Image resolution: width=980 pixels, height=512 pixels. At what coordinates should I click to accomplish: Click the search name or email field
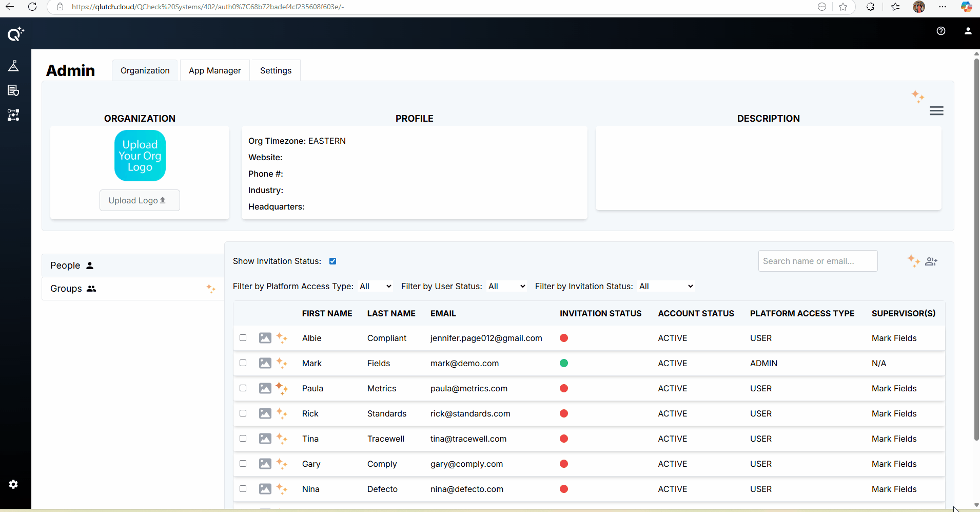[817, 261]
